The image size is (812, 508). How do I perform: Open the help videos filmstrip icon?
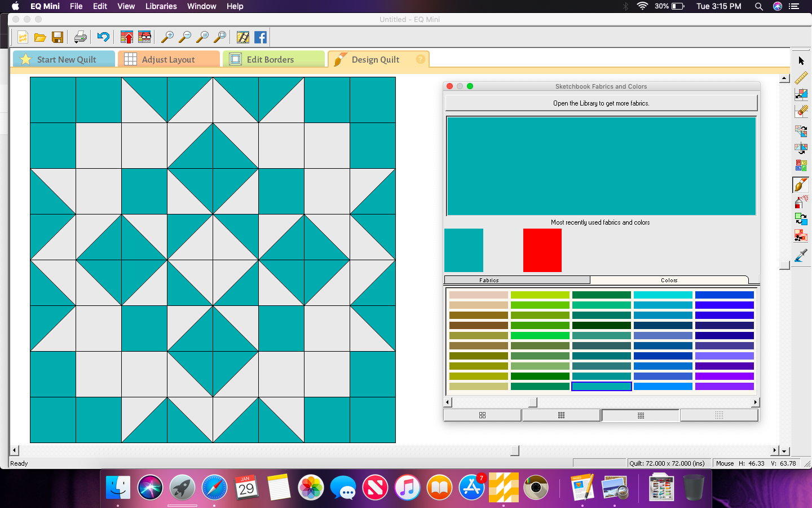tap(243, 37)
